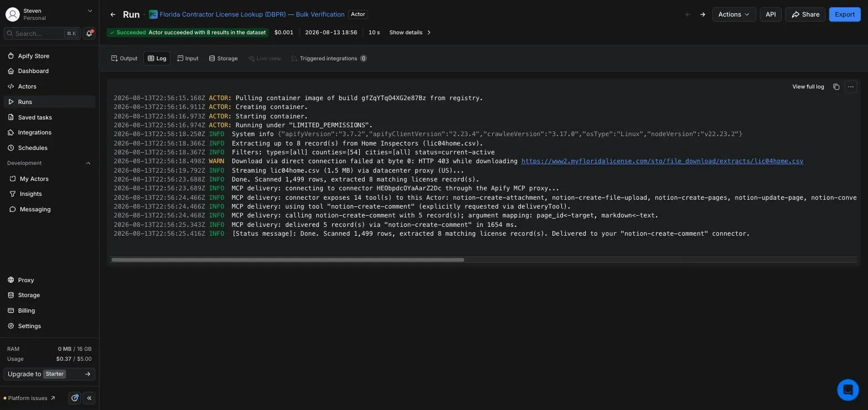Image resolution: width=868 pixels, height=410 pixels.
Task: Open the lic04home.csv download link in log
Action: pos(662,162)
